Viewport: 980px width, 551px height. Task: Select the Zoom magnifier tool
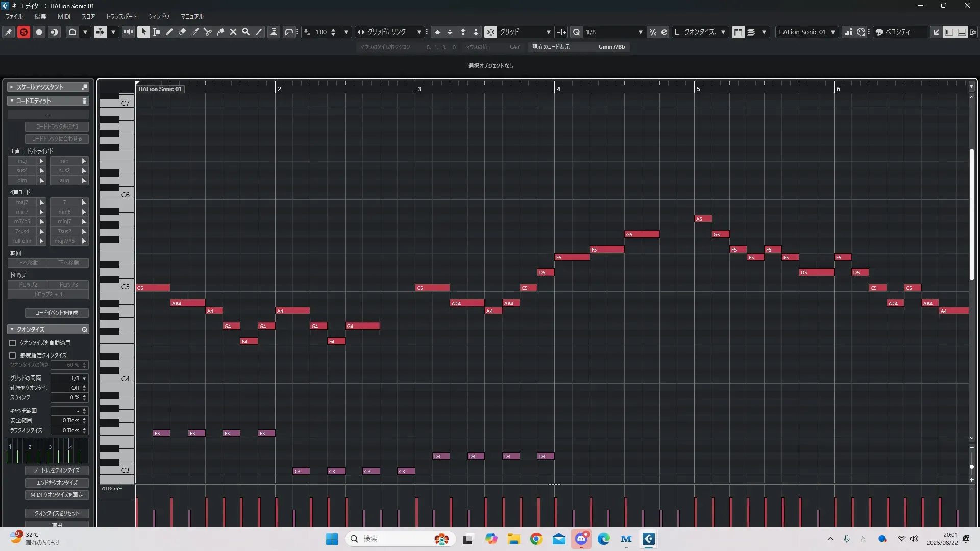[246, 32]
